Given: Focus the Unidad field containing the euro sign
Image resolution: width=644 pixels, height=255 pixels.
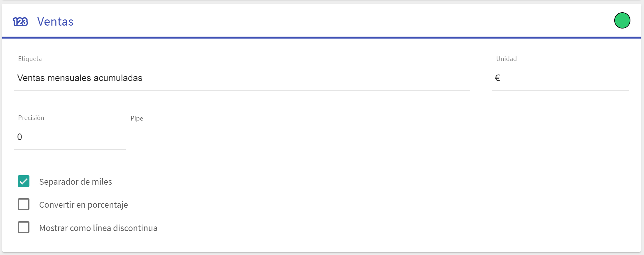Looking at the screenshot, I should 560,78.
